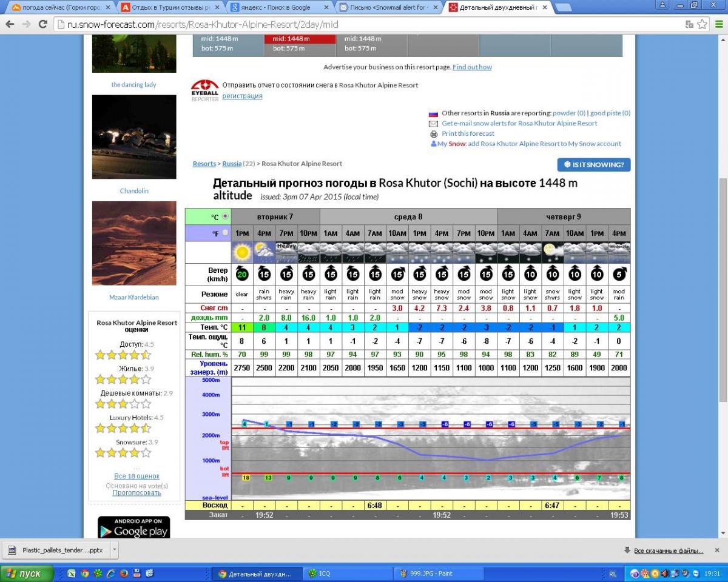Launch Internet Explorer from quick launch
The image size is (728, 582).
tap(111, 573)
